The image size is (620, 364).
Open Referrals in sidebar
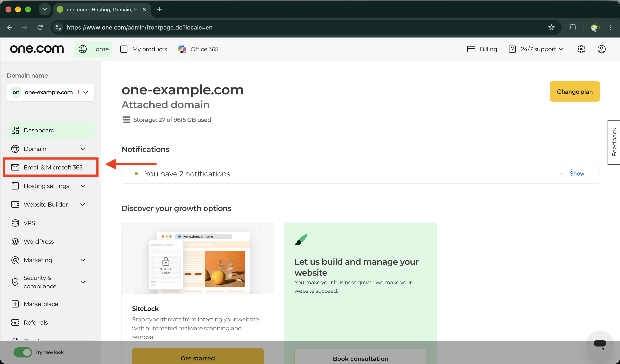click(x=51, y=322)
